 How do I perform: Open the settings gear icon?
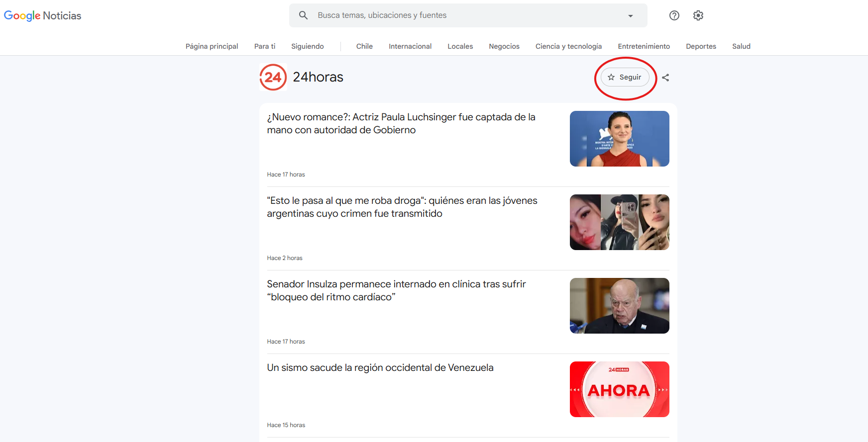pos(698,15)
